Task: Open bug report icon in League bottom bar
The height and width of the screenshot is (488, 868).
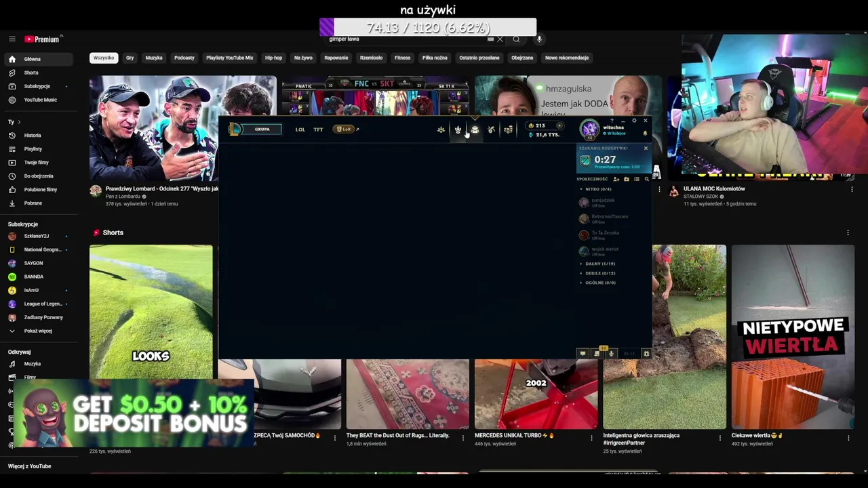Action: click(646, 353)
